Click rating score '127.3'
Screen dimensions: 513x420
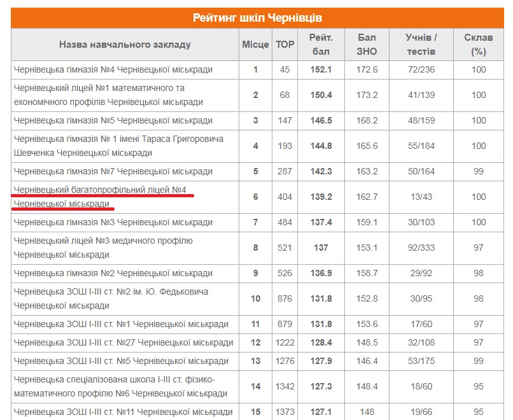321,387
